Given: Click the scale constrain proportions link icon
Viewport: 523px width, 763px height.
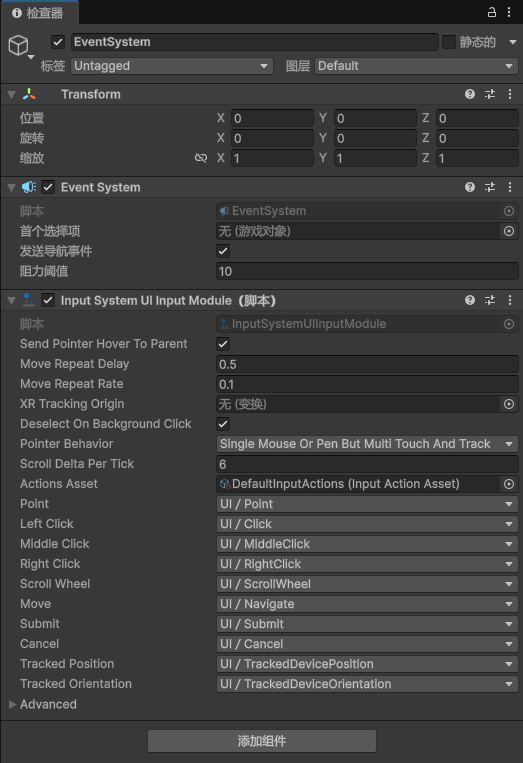Looking at the screenshot, I should point(201,158).
